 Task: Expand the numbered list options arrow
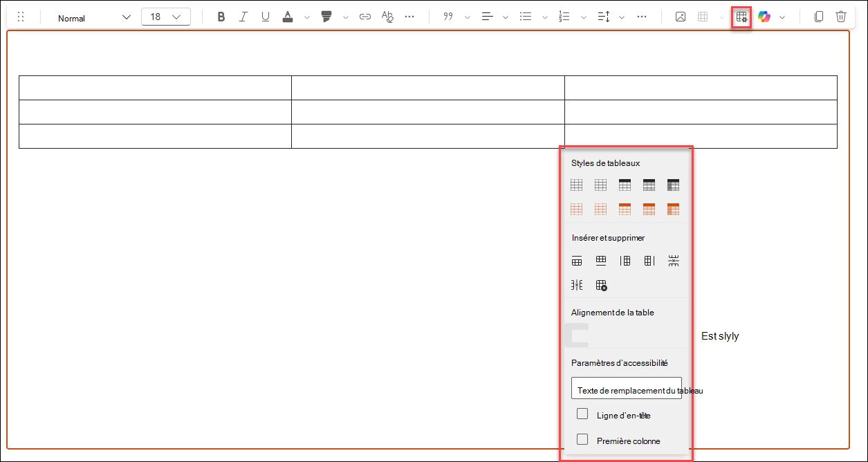click(583, 17)
